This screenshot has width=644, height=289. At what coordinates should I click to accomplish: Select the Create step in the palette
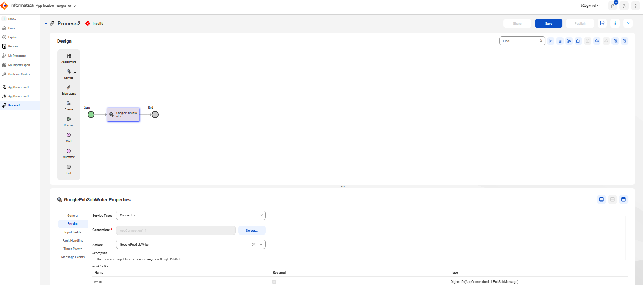[69, 106]
